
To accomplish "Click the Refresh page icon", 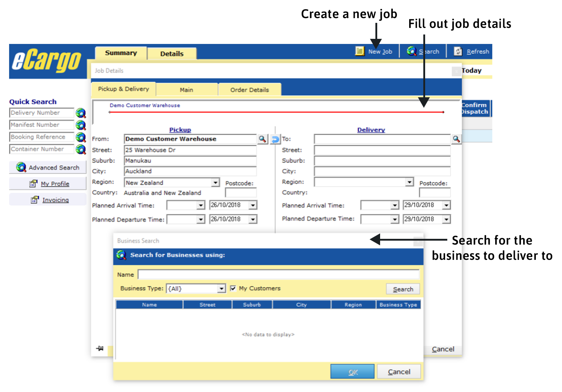I will 458,52.
